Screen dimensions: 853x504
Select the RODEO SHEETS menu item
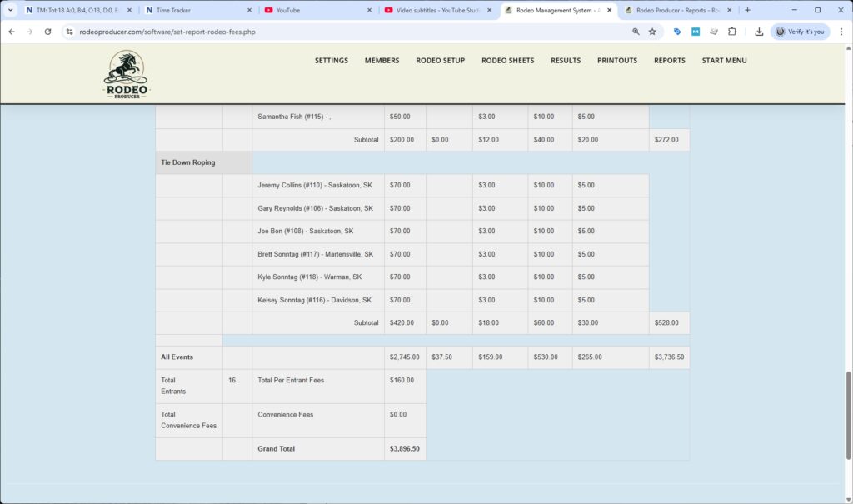(x=508, y=60)
